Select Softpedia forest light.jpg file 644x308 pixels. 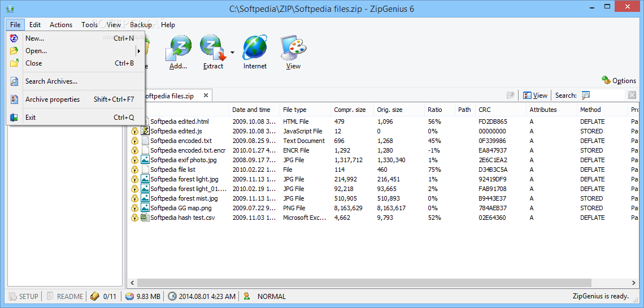(x=184, y=179)
